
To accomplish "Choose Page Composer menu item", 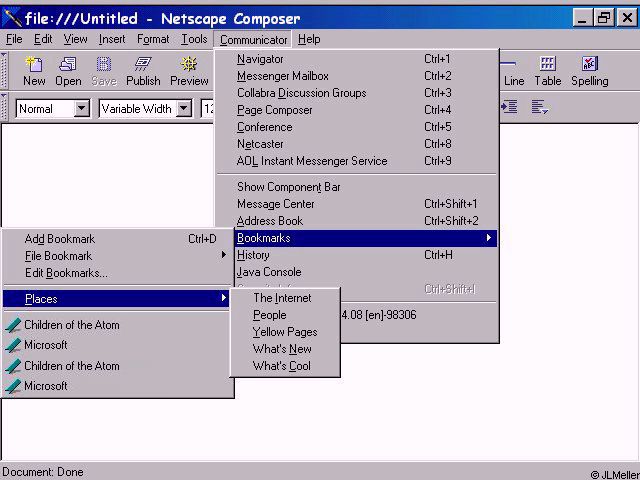I will click(356, 110).
